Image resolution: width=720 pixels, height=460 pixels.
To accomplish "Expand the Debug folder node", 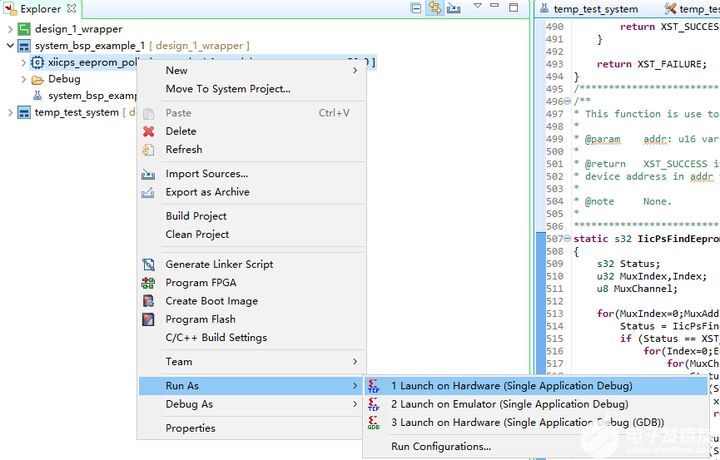I will point(23,79).
